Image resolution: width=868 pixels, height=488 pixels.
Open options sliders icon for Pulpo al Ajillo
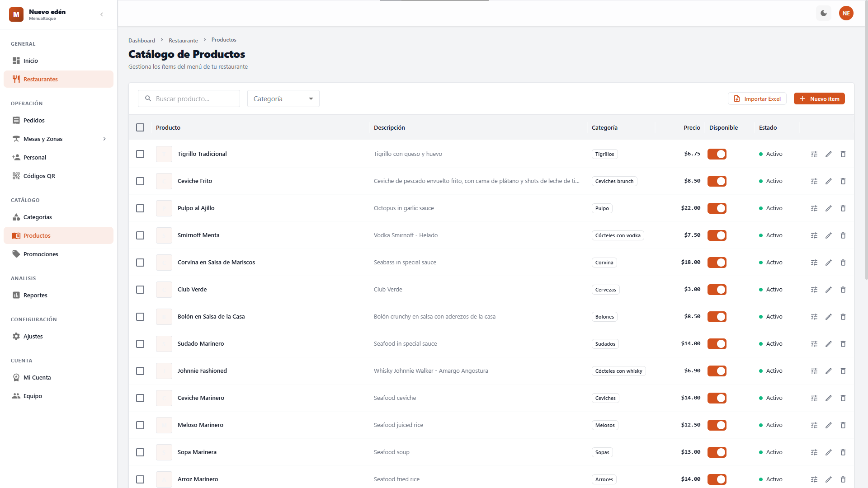coord(814,208)
